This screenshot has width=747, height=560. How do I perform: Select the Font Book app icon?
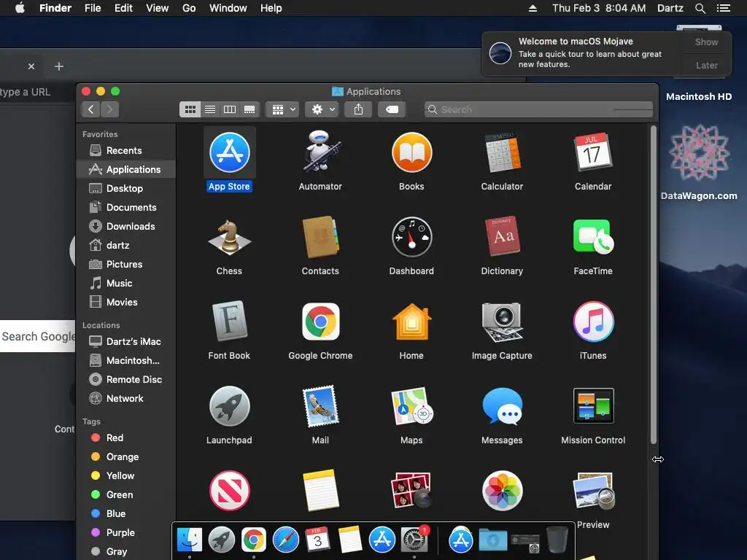point(230,321)
